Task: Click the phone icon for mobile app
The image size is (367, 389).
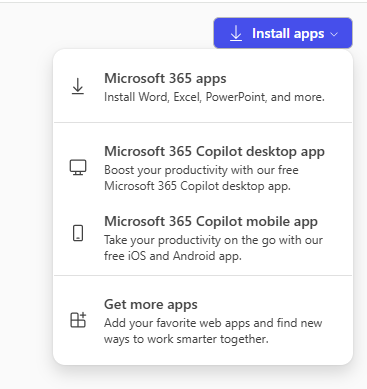Action: 78,233
